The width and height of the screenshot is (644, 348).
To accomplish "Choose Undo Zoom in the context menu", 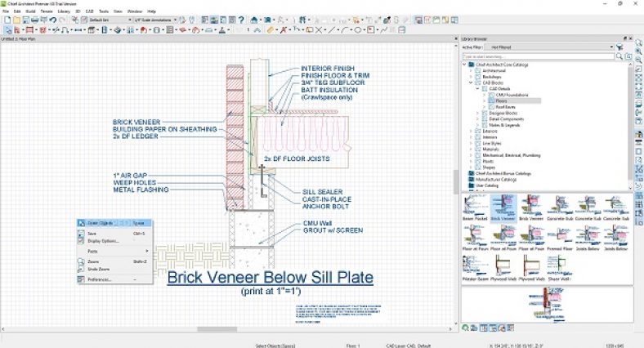I will (114, 270).
